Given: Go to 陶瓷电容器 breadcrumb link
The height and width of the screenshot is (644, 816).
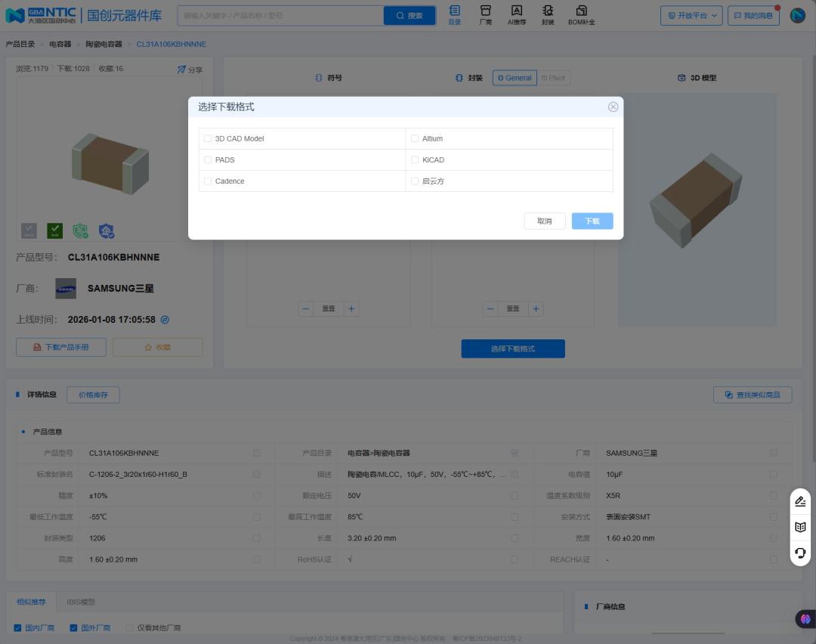Looking at the screenshot, I should click(104, 45).
